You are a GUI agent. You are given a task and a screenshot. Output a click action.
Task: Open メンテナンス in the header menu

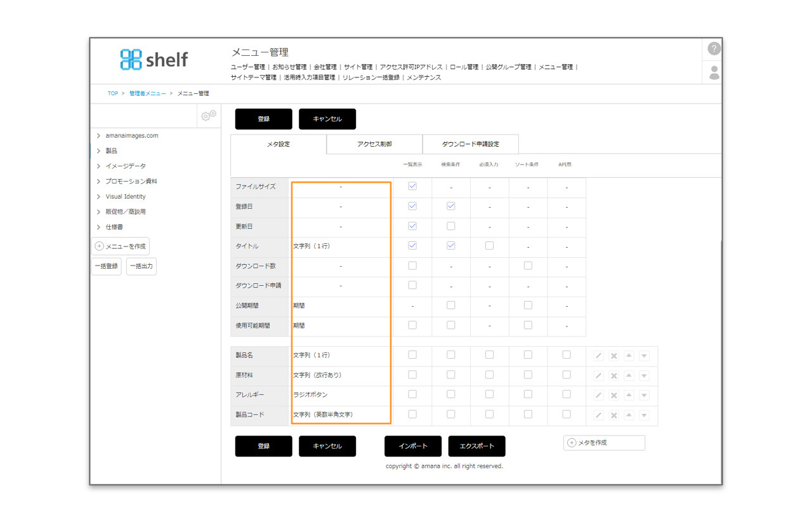424,77
